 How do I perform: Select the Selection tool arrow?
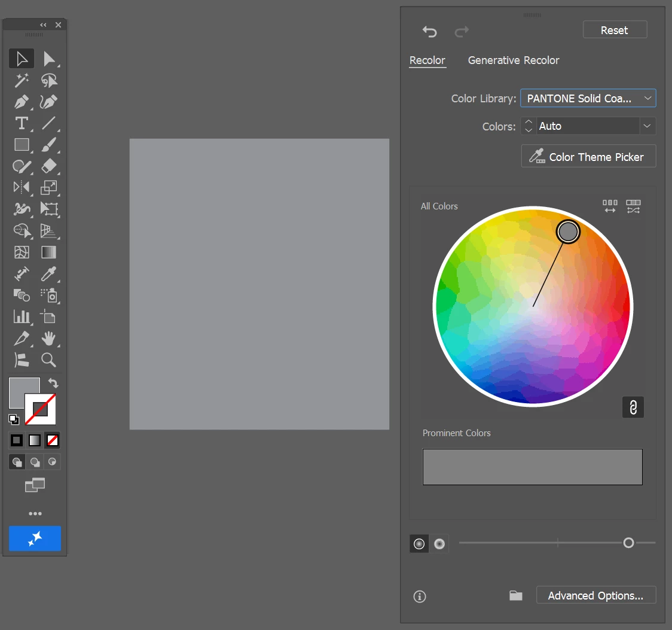click(22, 59)
